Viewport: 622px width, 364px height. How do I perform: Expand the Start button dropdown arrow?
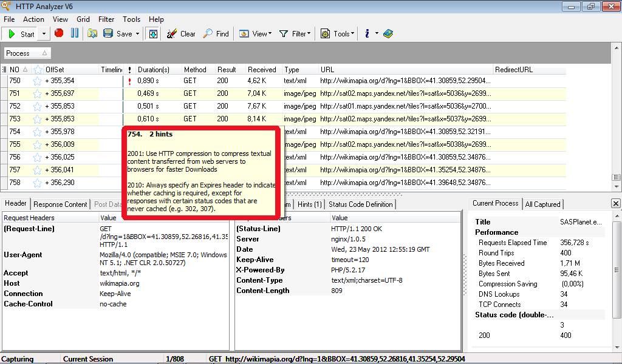44,34
